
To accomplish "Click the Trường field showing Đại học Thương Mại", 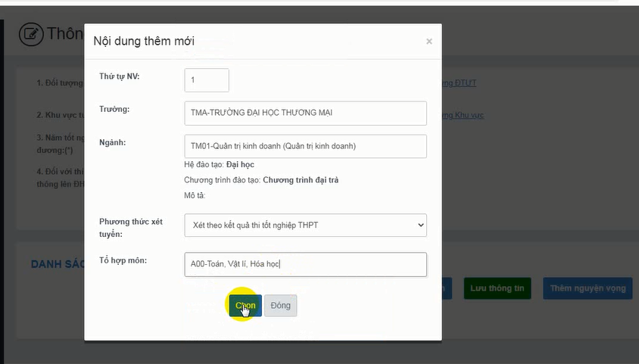I will click(305, 113).
